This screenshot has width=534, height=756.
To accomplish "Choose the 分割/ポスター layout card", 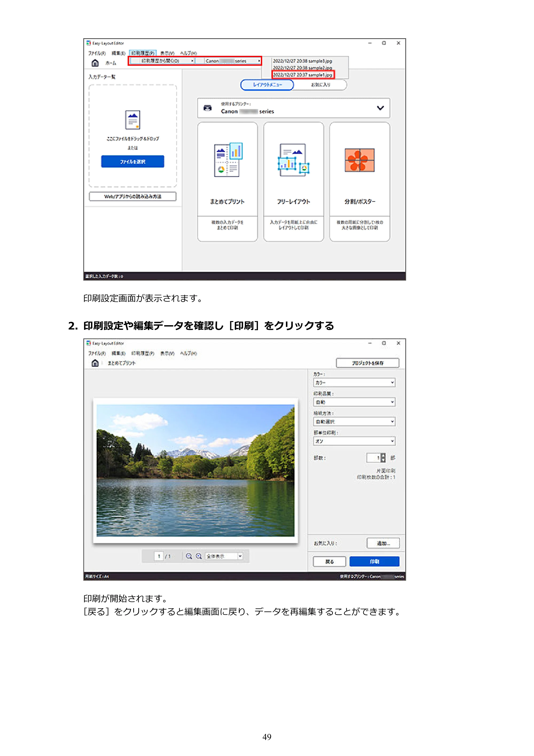I will pos(360,182).
